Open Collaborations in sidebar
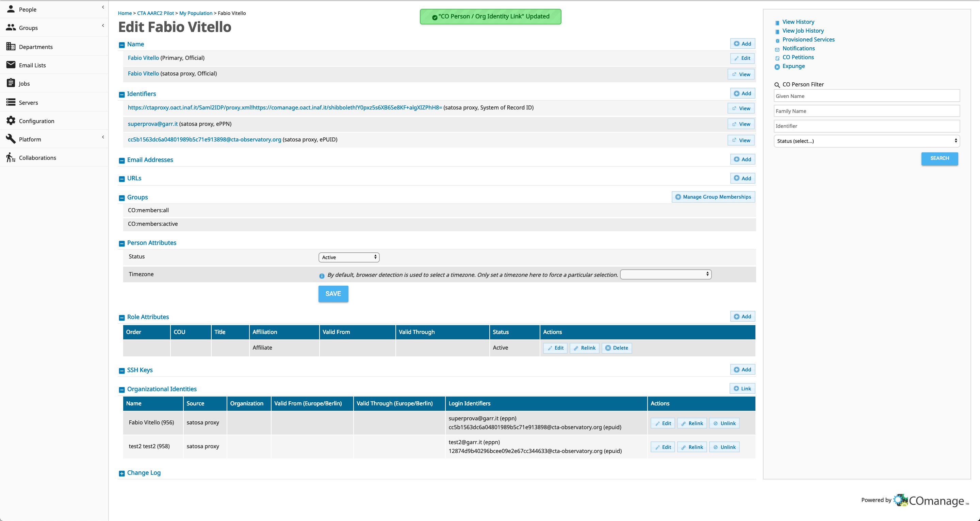Viewport: 980px width, 521px height. point(54,157)
